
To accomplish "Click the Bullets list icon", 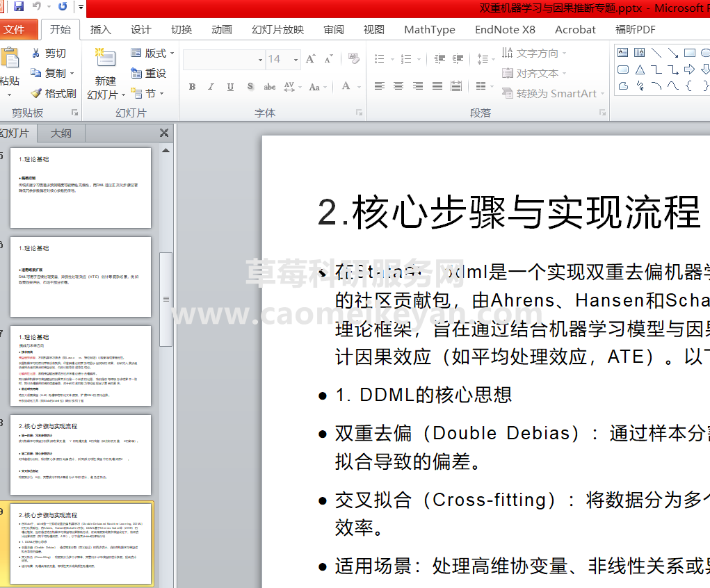I will point(380,59).
